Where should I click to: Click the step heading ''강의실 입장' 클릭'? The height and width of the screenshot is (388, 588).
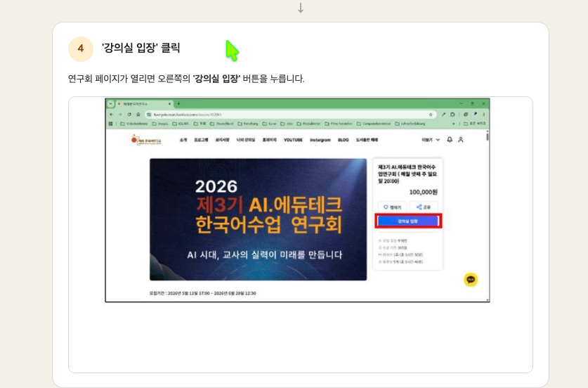[141, 48]
